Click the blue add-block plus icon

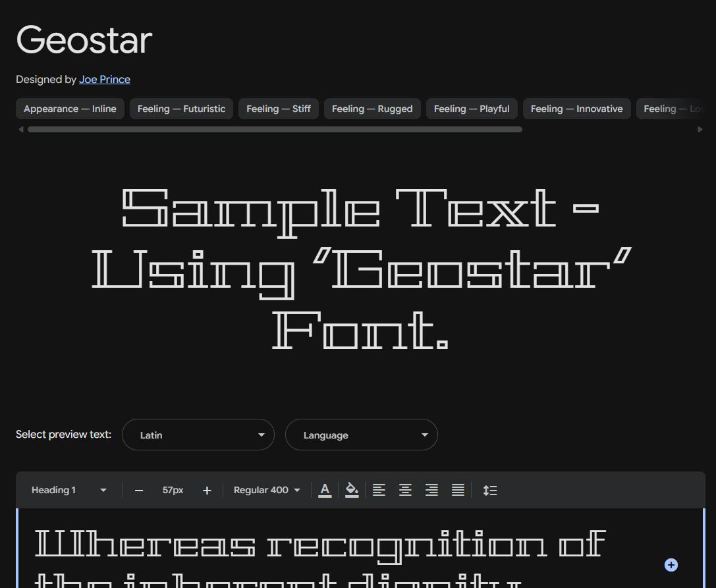[x=671, y=565]
